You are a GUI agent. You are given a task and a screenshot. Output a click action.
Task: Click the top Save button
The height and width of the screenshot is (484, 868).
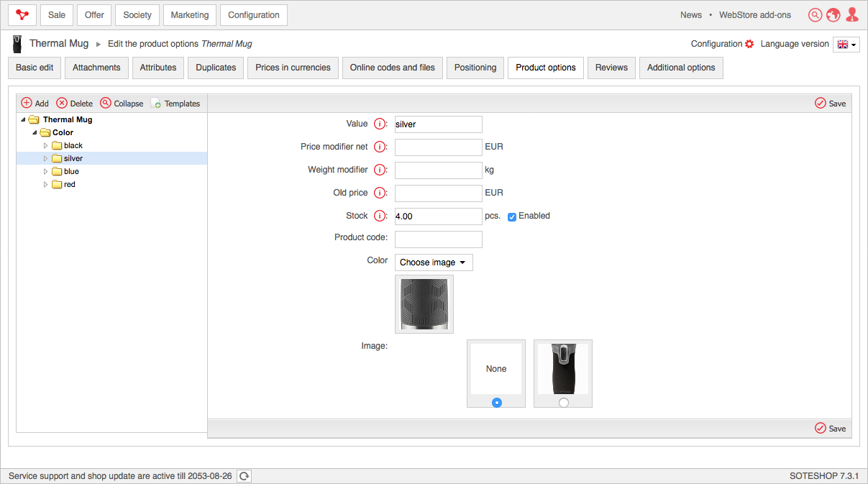830,104
